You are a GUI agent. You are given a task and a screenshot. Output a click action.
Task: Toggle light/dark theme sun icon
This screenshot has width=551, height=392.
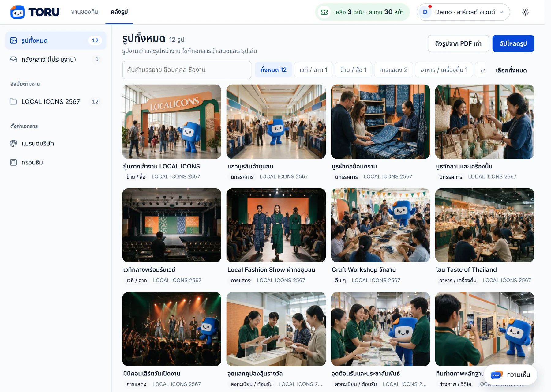[x=525, y=12]
